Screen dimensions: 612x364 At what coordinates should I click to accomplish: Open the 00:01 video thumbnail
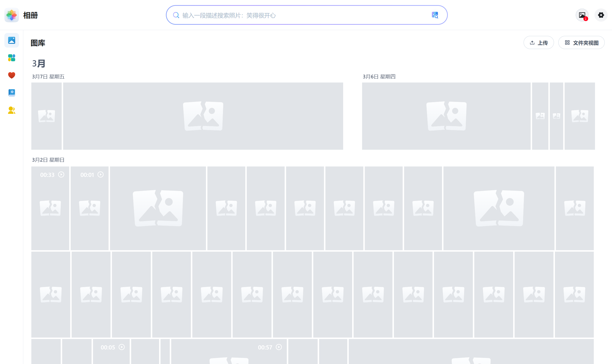point(89,208)
